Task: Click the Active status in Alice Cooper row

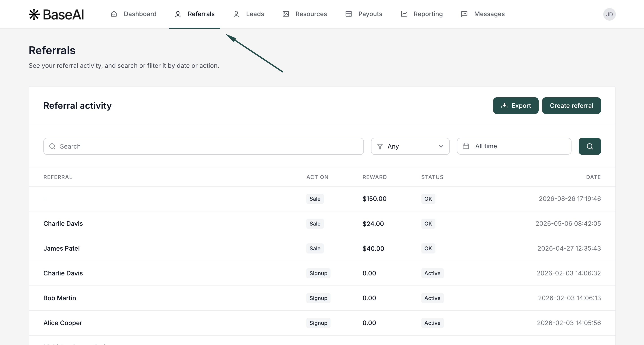Action: tap(432, 323)
